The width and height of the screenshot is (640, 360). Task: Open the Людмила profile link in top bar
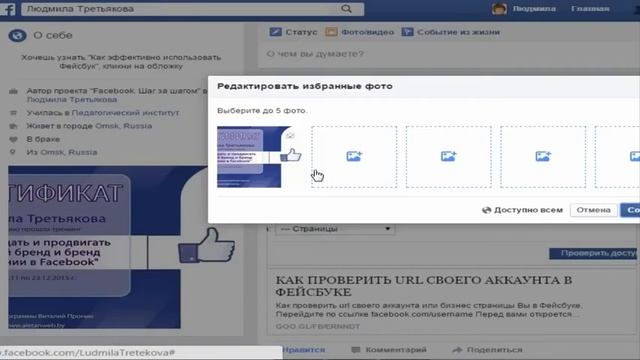pos(534,9)
